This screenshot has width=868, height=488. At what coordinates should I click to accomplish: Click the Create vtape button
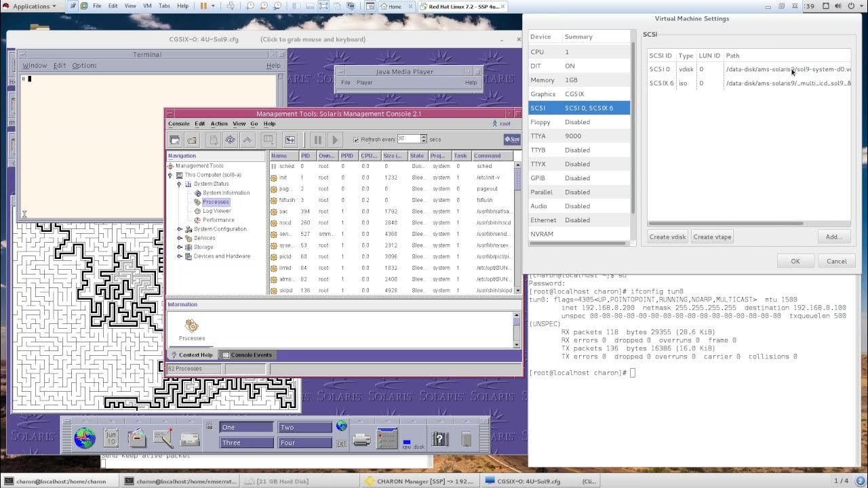(713, 237)
